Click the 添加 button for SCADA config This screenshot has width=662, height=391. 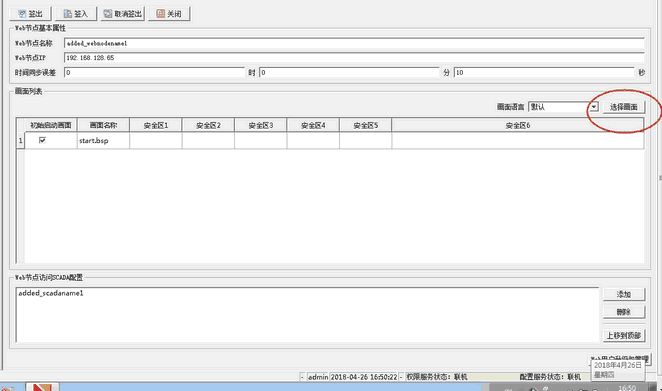(624, 294)
